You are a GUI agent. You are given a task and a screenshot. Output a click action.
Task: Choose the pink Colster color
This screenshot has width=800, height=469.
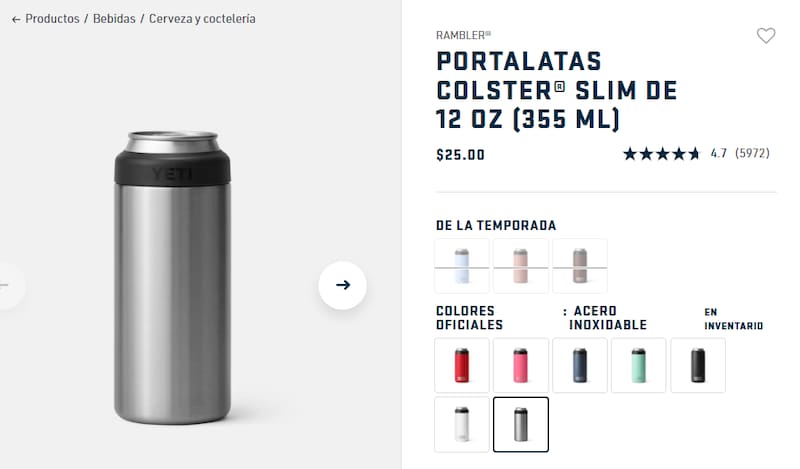(520, 365)
